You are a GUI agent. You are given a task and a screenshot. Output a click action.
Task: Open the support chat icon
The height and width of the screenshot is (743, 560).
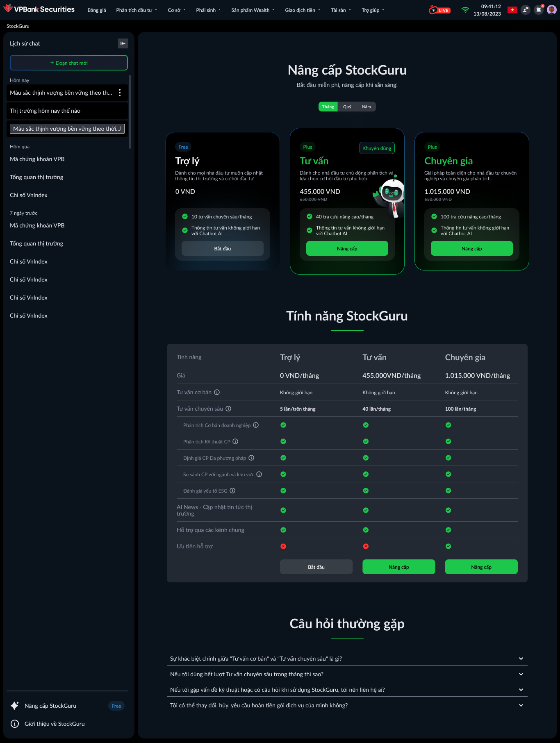click(526, 10)
